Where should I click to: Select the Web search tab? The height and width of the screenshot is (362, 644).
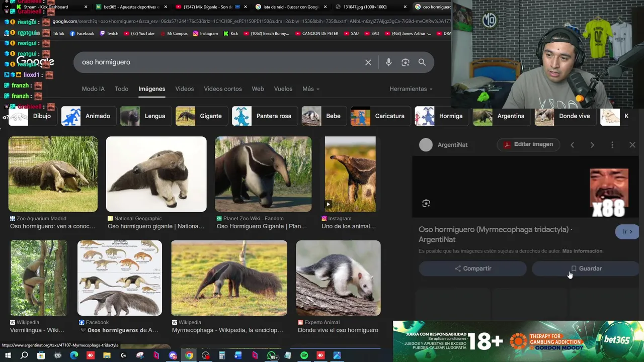point(258,89)
